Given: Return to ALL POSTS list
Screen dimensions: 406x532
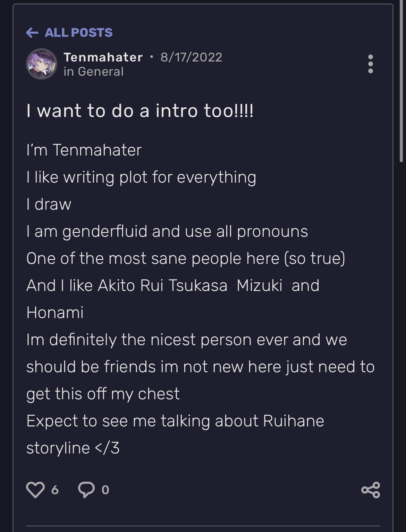Looking at the screenshot, I should tap(78, 33).
